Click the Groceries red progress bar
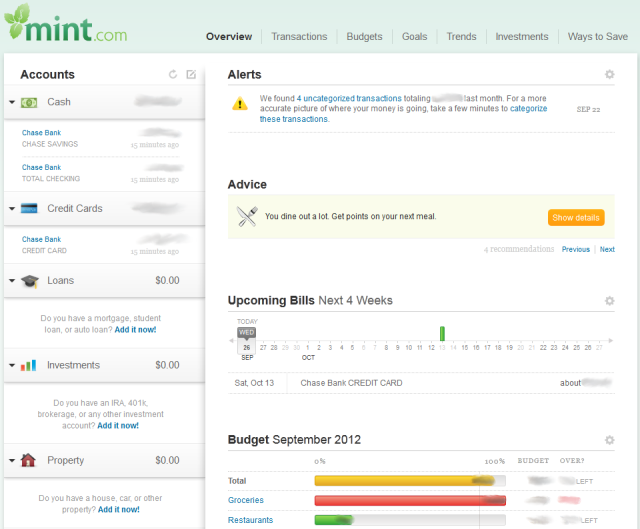Viewport: 640px width, 529px height. click(x=410, y=500)
